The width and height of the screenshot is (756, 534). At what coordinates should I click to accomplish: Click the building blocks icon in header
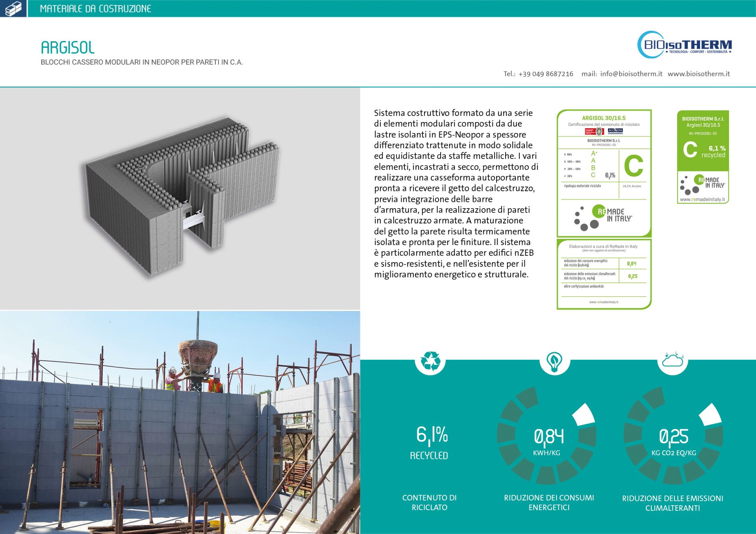13,8
